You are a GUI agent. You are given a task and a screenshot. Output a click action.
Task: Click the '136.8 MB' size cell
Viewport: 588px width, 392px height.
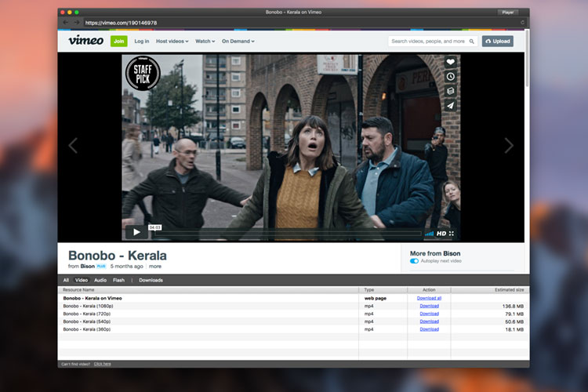click(x=513, y=307)
